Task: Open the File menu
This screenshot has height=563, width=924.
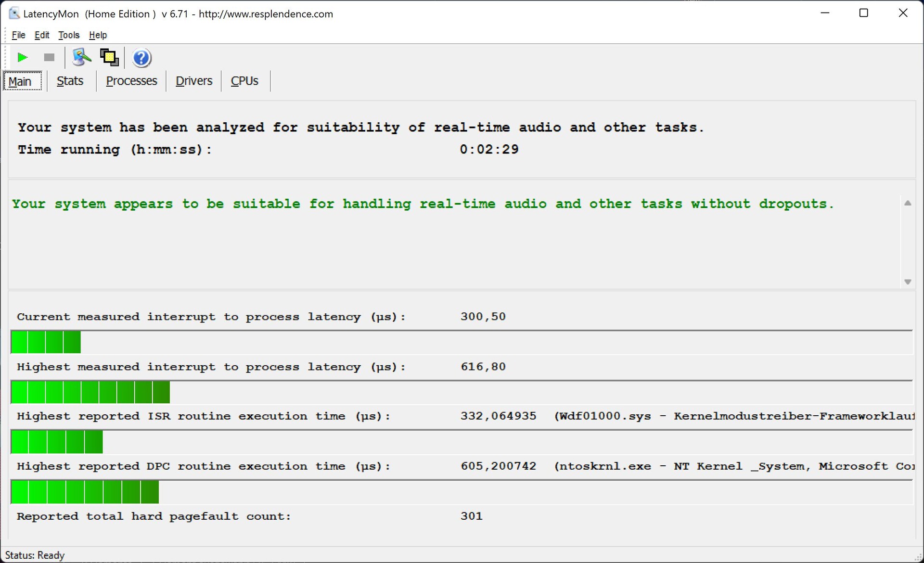Action: [x=18, y=35]
